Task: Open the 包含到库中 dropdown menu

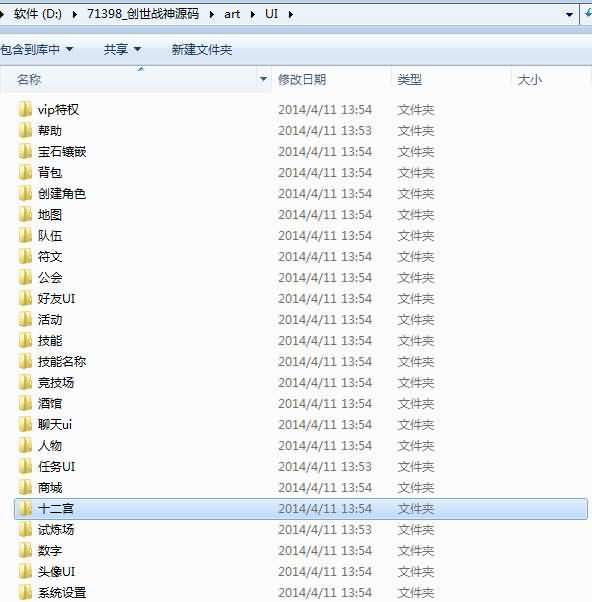Action: 36,50
